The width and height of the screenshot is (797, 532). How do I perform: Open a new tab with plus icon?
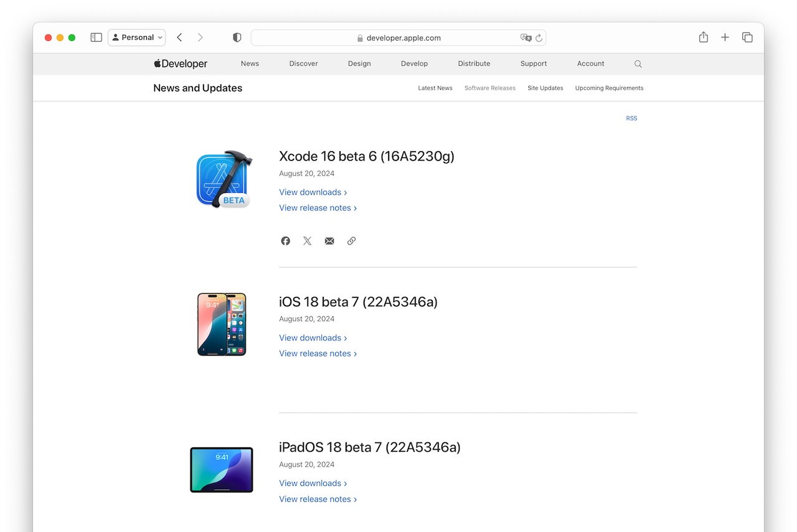tap(725, 37)
